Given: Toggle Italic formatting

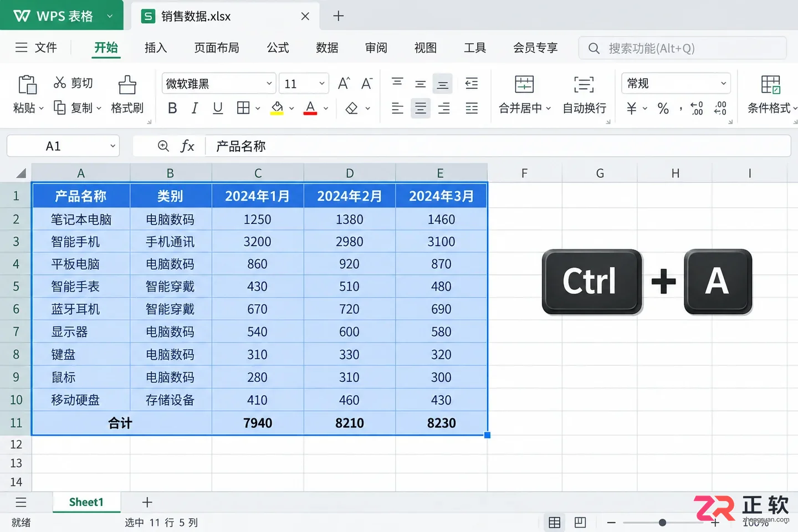Looking at the screenshot, I should pos(195,108).
